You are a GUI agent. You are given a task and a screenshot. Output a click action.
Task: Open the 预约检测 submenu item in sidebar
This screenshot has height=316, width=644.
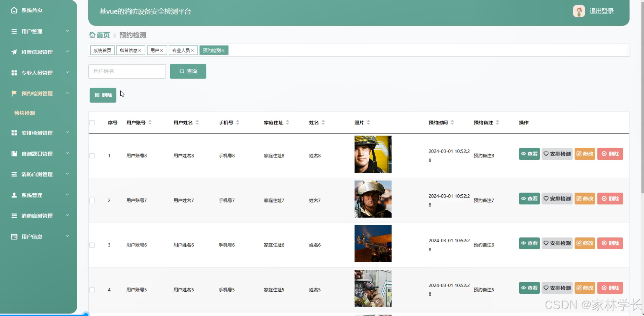click(24, 113)
